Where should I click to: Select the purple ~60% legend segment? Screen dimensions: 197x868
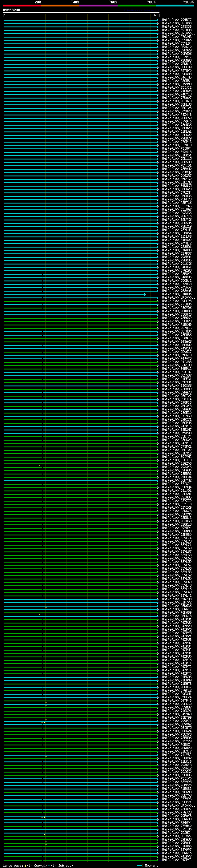[98, 6]
